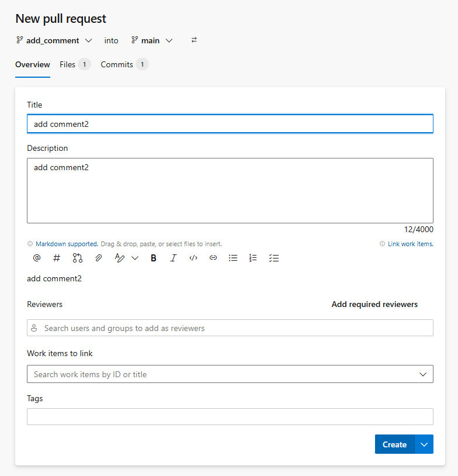Click Add required reviewers
The width and height of the screenshot is (458, 476).
click(374, 304)
